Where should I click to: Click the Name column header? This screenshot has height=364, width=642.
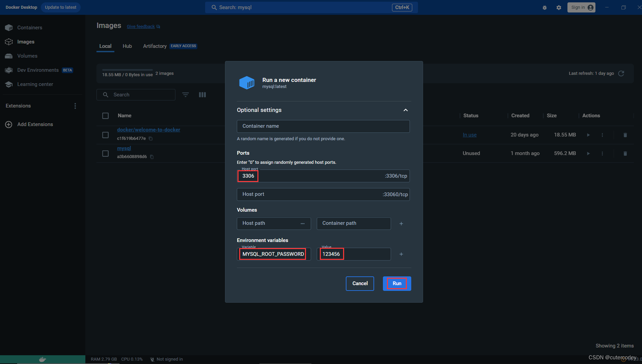pyautogui.click(x=124, y=116)
